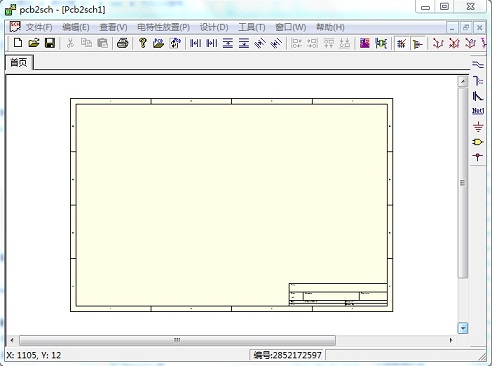Click the question mark help icon
This screenshot has width=492, height=366.
[143, 43]
